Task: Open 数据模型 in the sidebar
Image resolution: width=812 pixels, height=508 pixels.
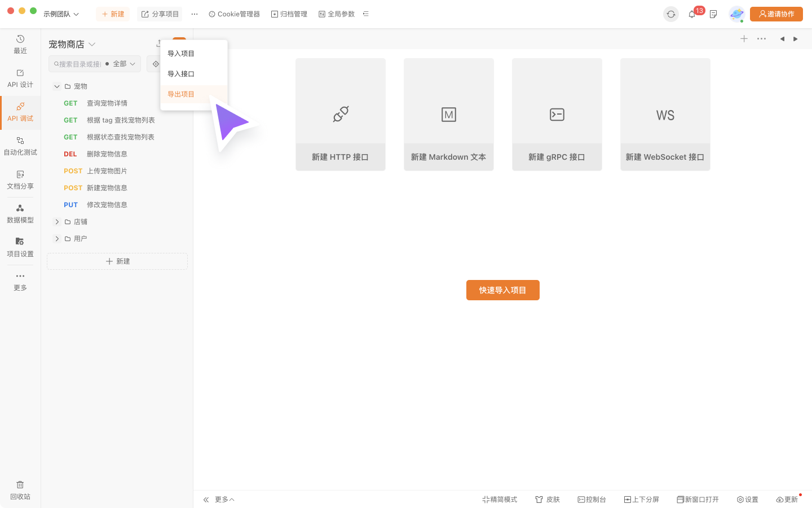Action: coord(20,213)
